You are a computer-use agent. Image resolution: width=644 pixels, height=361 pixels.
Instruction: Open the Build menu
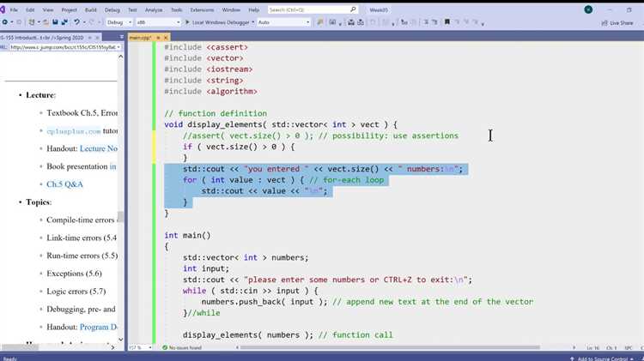point(91,9)
